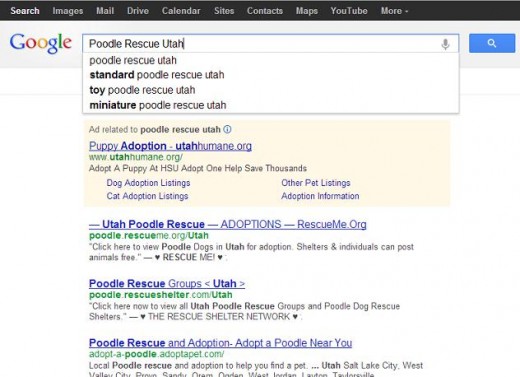Viewport: 520px width, 377px height.
Task: Select suggestion 'standard poodle rescue utah'
Action: coord(271,75)
